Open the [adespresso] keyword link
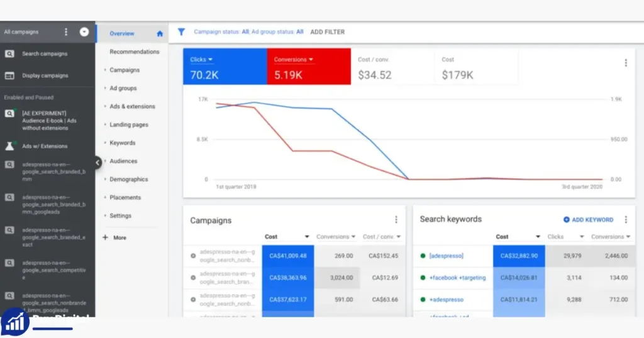The height and width of the screenshot is (338, 644). [446, 256]
